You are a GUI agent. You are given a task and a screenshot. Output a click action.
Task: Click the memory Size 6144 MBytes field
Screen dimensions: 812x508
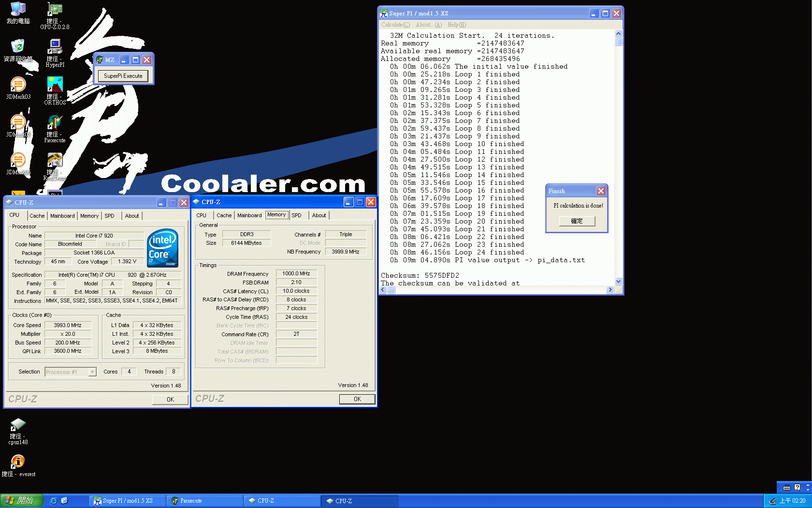pyautogui.click(x=246, y=243)
